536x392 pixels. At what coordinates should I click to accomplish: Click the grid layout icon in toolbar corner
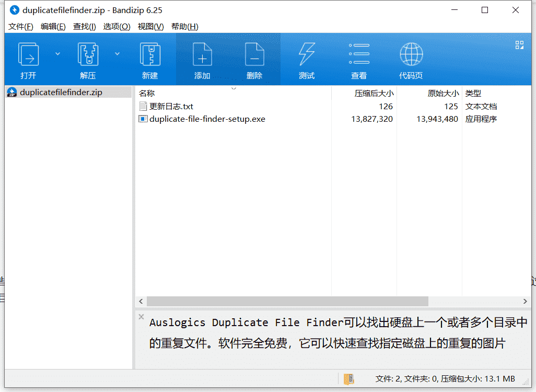click(x=520, y=45)
